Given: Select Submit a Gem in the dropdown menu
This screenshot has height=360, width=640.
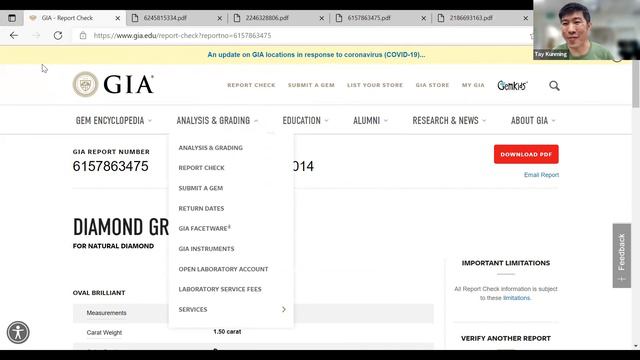Looking at the screenshot, I should coord(201,188).
